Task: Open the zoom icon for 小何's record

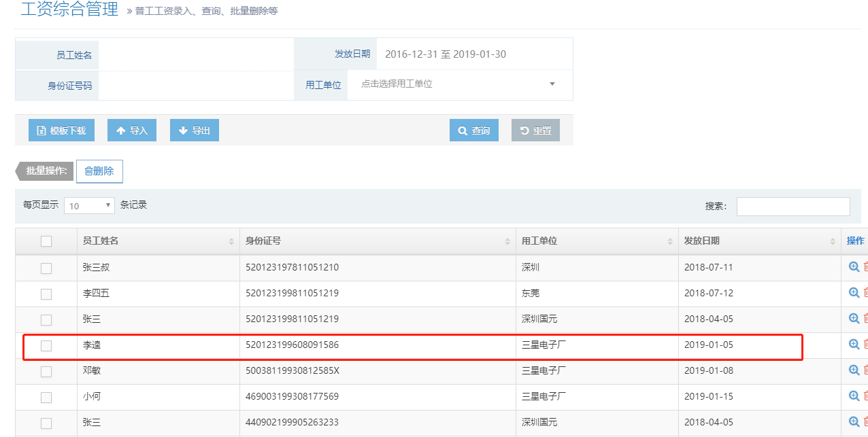Action: click(854, 396)
